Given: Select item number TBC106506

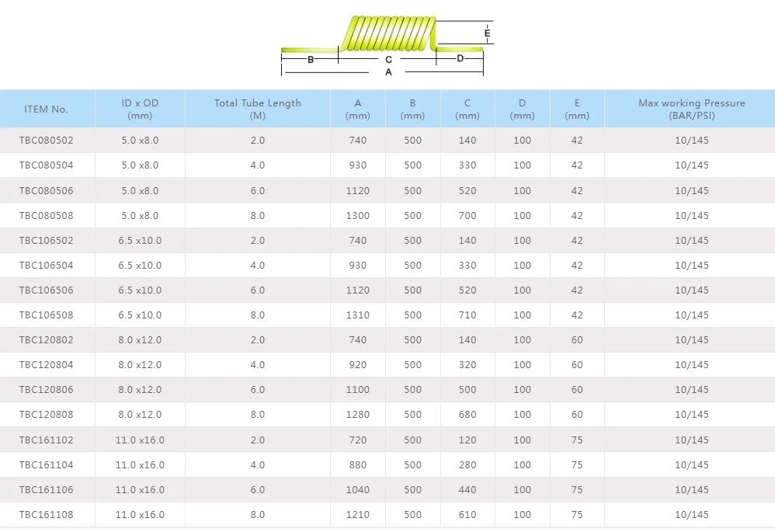Looking at the screenshot, I should click(x=46, y=290).
